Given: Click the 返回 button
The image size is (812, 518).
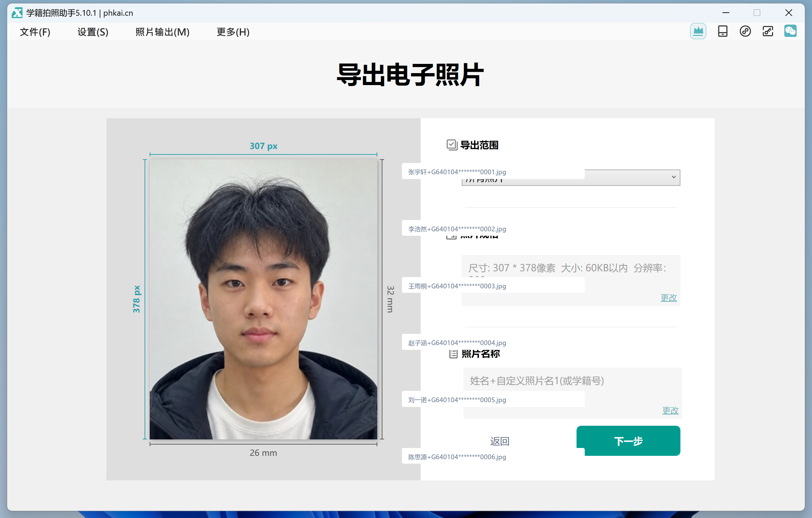Looking at the screenshot, I should point(500,441).
